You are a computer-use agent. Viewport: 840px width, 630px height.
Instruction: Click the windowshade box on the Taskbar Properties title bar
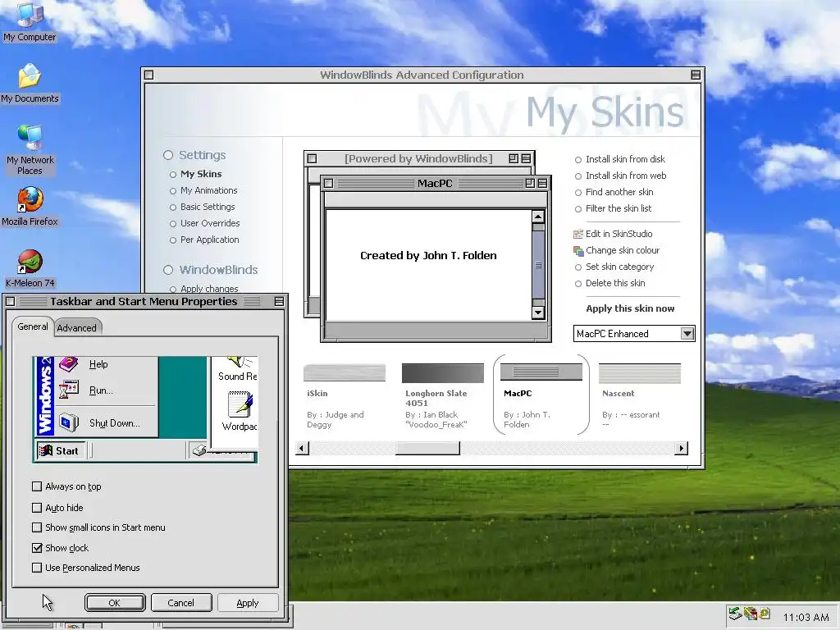pos(279,302)
